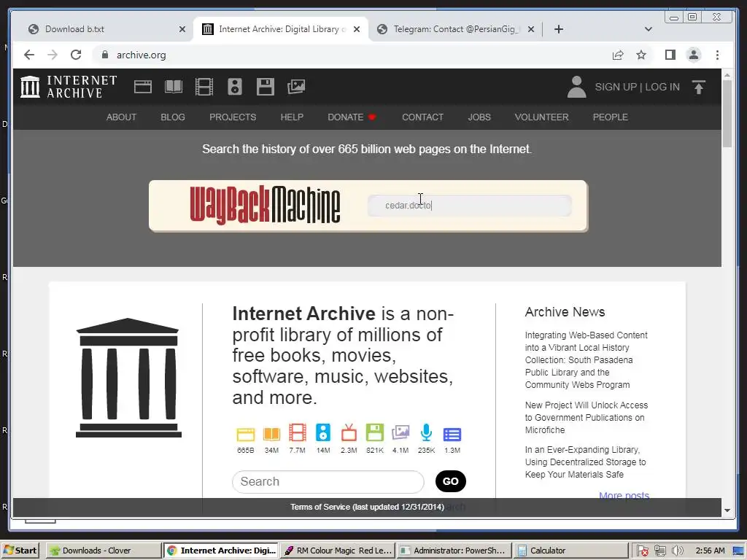Open the Texts book icon in header
Image resolution: width=747 pixels, height=560 pixels.
174,87
